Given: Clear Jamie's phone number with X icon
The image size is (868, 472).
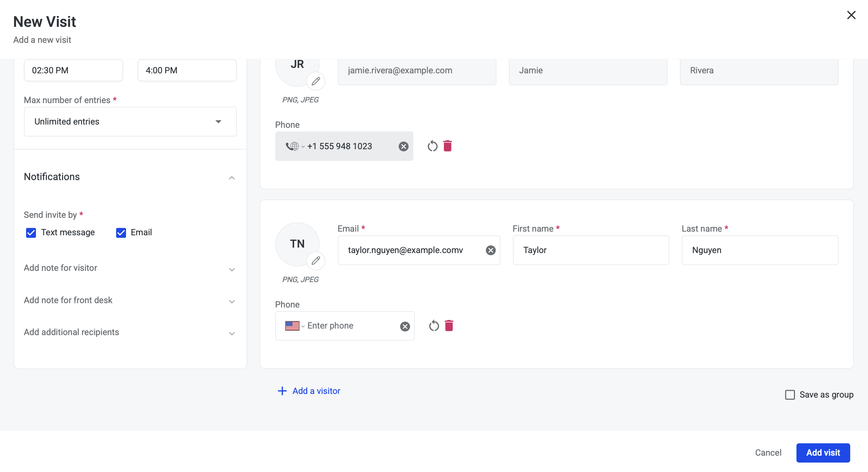Looking at the screenshot, I should pos(403,146).
